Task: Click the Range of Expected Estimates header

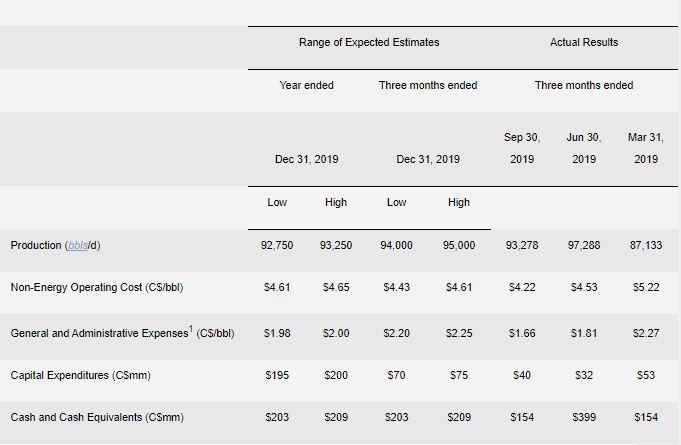Action: [x=369, y=42]
